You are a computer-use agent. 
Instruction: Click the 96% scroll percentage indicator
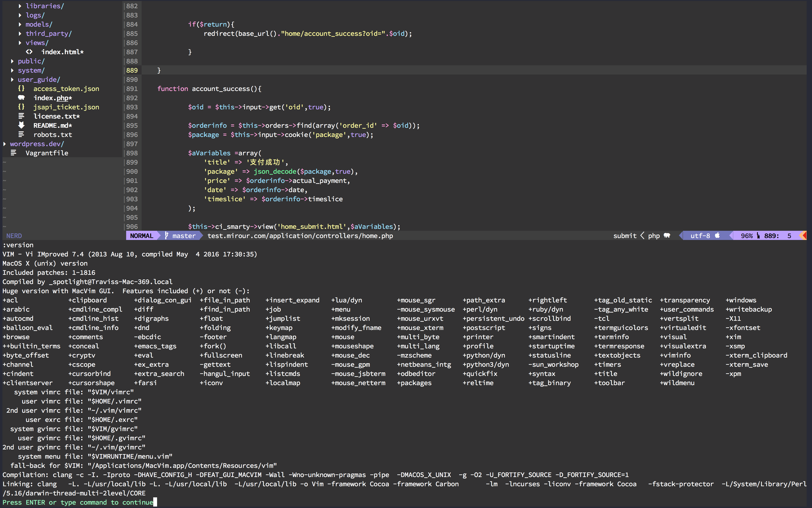point(747,236)
